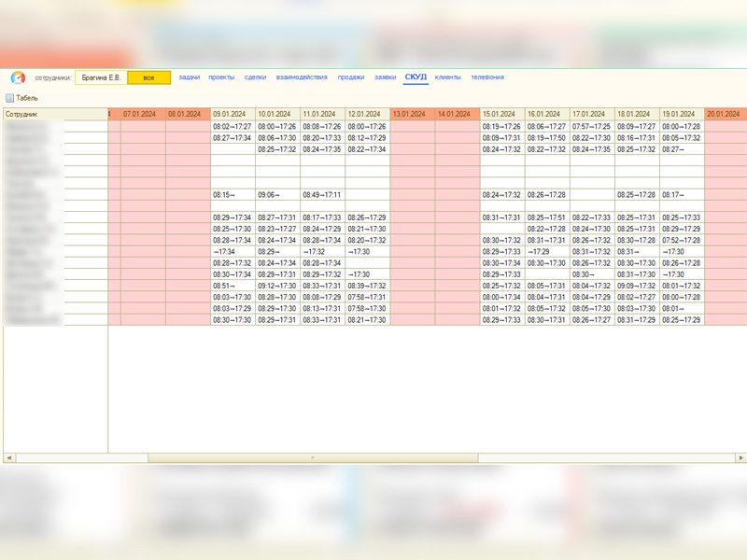Open the клиенты tab
The width and height of the screenshot is (747, 560).
pyautogui.click(x=448, y=77)
